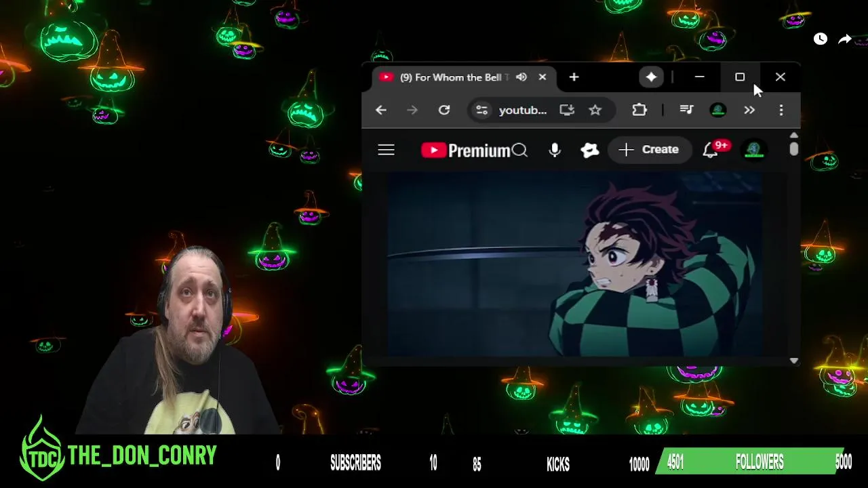
Task: Click the Gemini sparkle button in title bar
Action: [651, 77]
